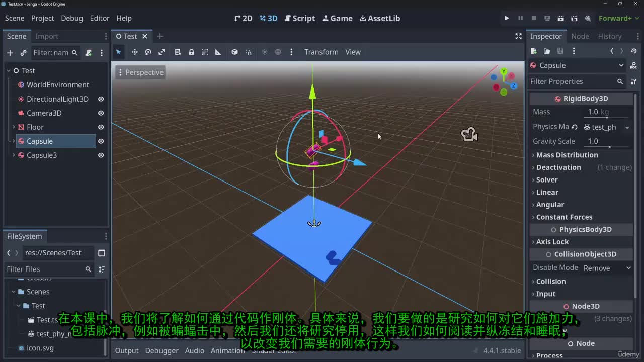Viewport: 644px width, 362px height.
Task: Toggle Use Snap magnet icon
Action: tap(249, 52)
